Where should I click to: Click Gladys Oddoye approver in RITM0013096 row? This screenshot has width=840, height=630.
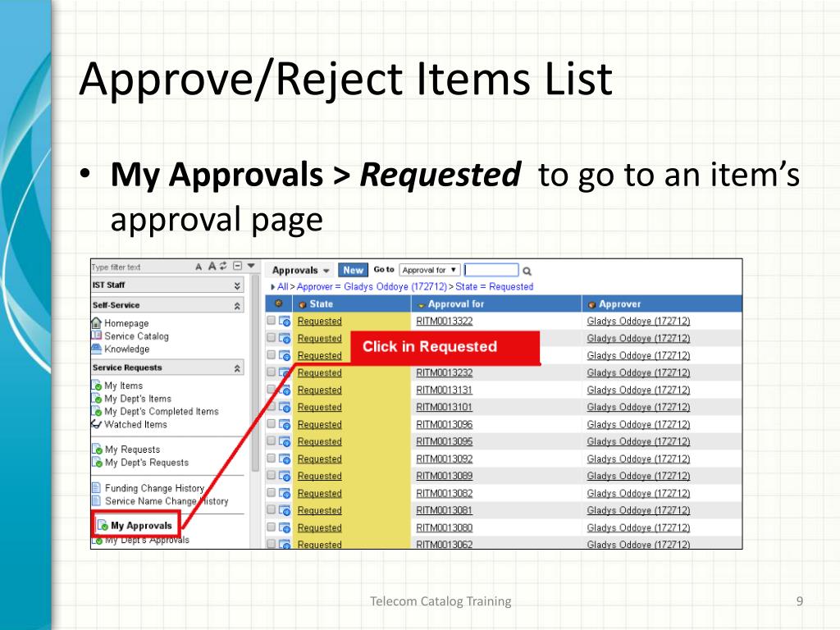pyautogui.click(x=638, y=424)
